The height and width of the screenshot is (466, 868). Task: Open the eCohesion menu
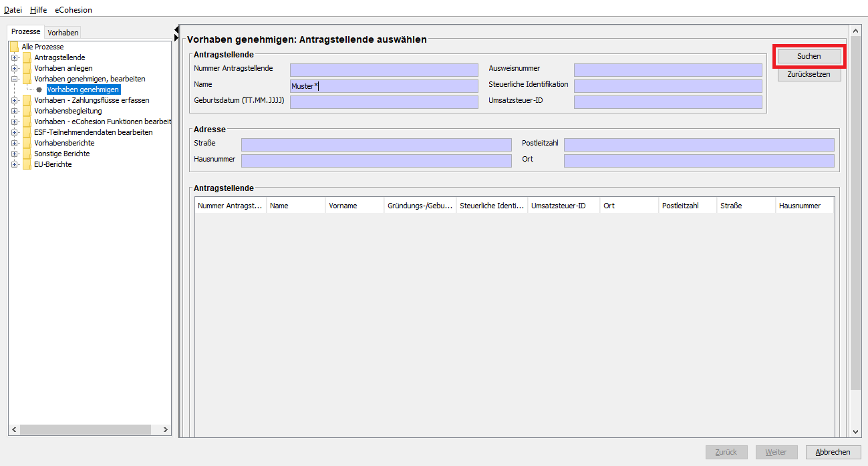74,10
